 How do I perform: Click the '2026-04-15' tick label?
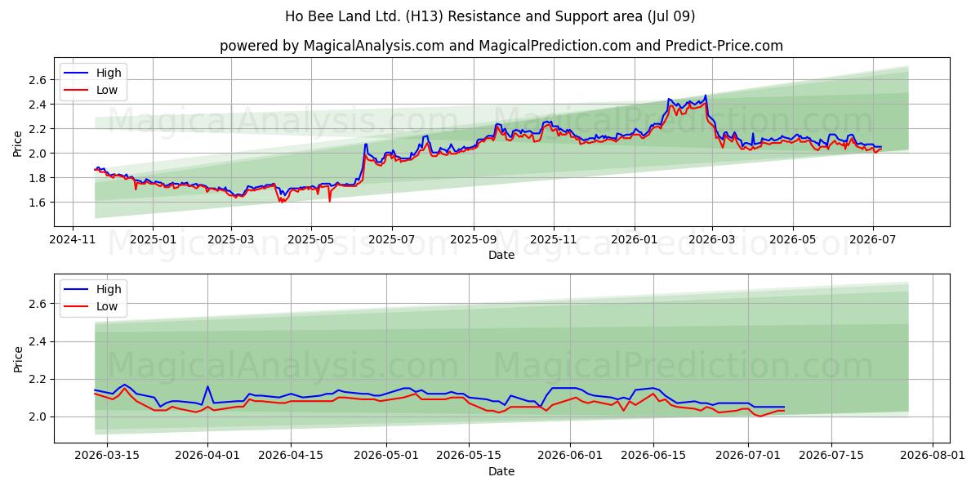tap(290, 456)
